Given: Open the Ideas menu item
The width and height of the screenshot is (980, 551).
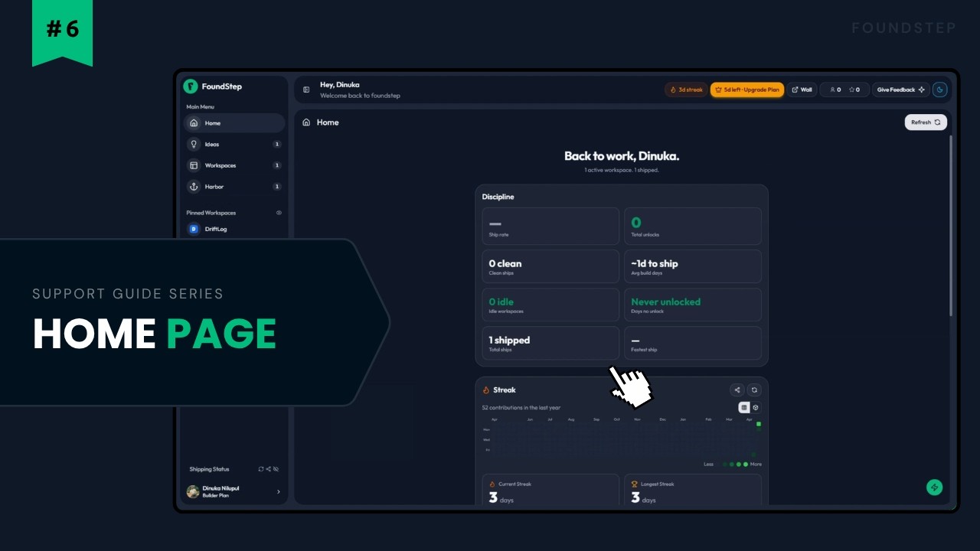Looking at the screenshot, I should 234,144.
